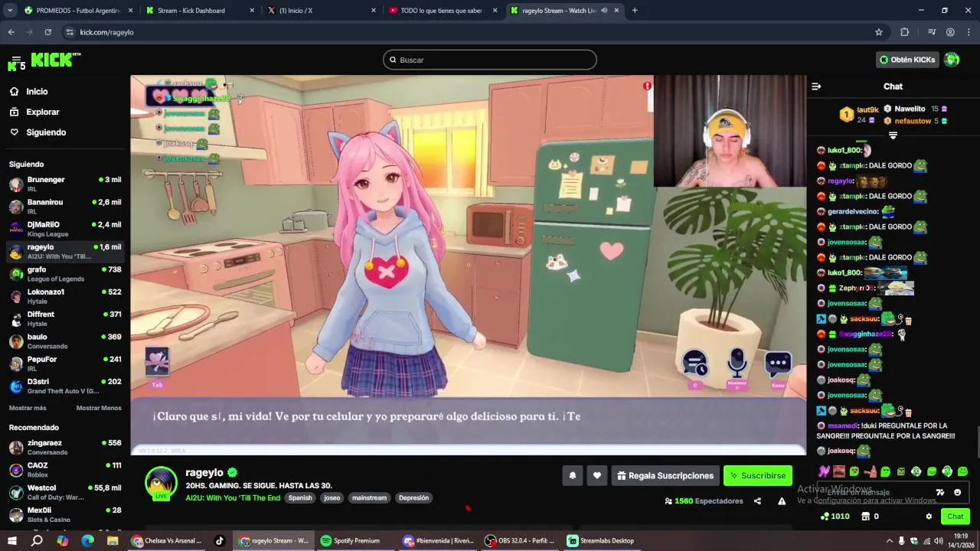Expand the chat leaderboard chevron
The width and height of the screenshot is (980, 551).
click(x=893, y=135)
